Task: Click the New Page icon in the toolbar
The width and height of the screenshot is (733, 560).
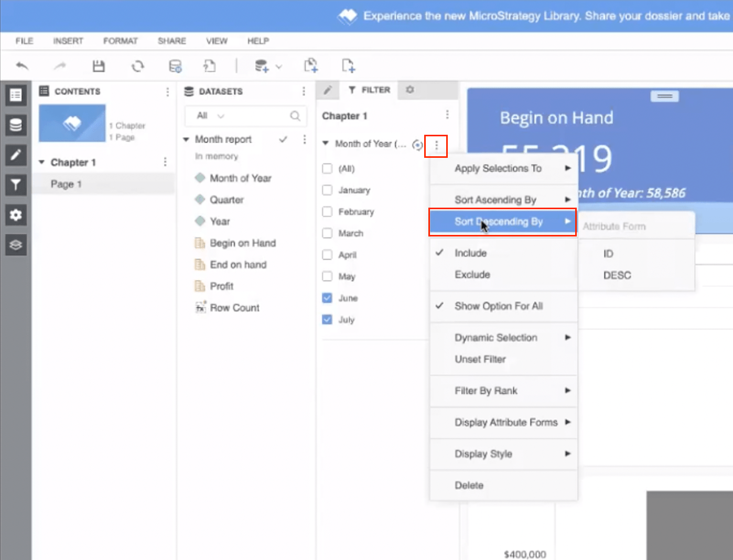Action: pyautogui.click(x=348, y=66)
